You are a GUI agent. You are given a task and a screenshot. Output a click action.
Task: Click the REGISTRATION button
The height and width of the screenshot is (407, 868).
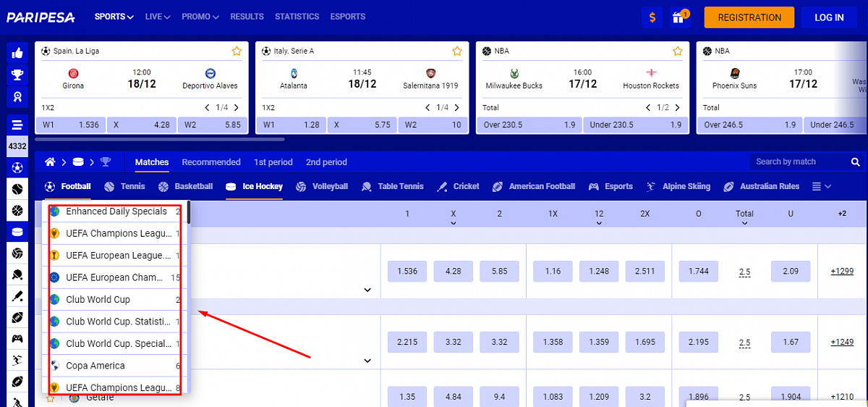(749, 17)
